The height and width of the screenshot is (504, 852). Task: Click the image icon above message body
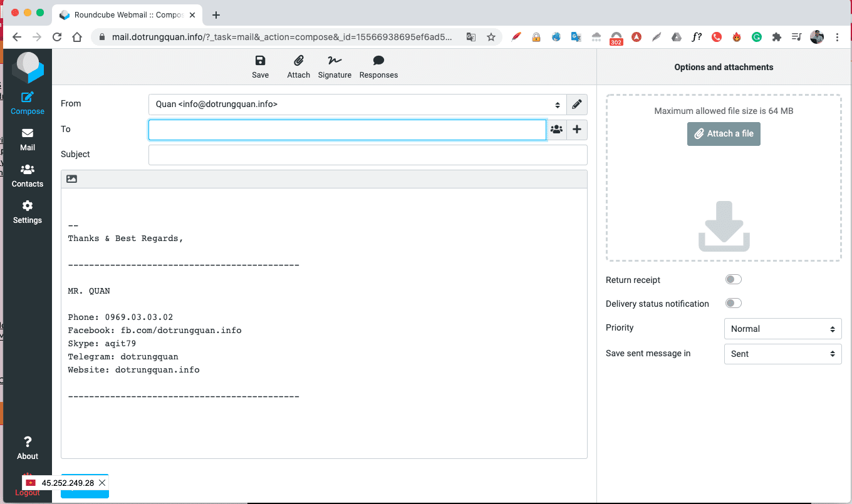71,179
